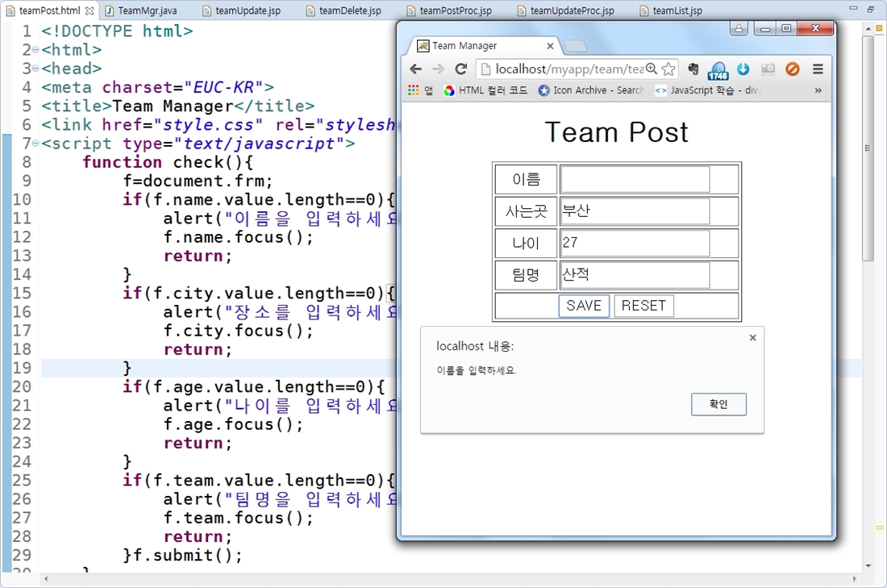Collapse the html tag on line 2
The height and width of the screenshot is (588, 887).
tap(35, 50)
